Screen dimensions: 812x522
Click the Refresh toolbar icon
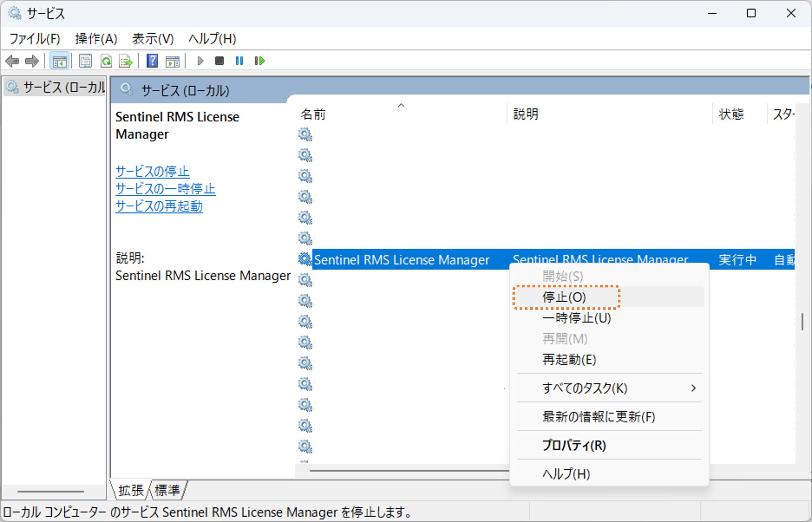click(106, 61)
